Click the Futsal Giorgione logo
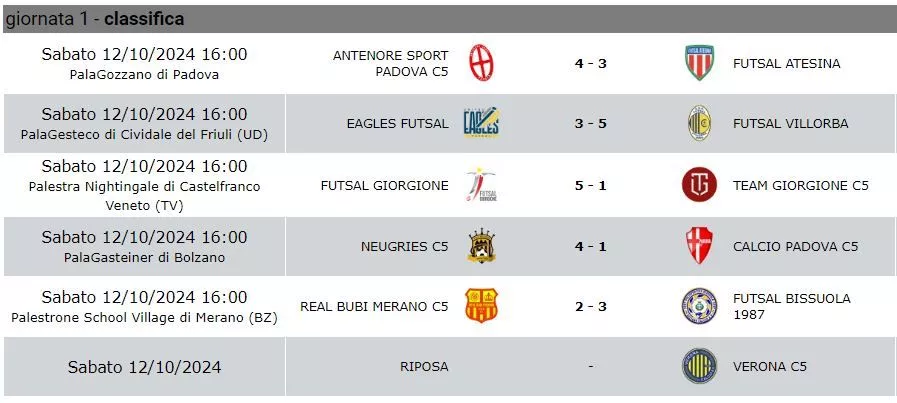897x403 pixels. click(x=481, y=185)
